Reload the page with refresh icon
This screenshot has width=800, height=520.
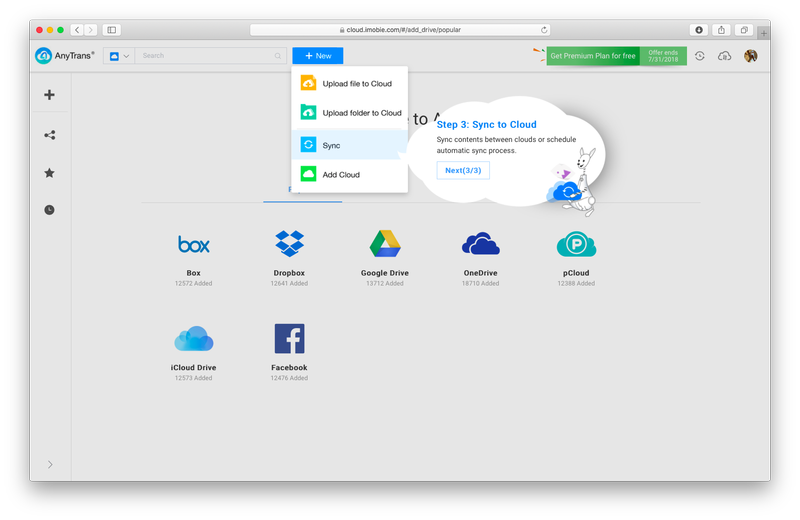click(544, 30)
